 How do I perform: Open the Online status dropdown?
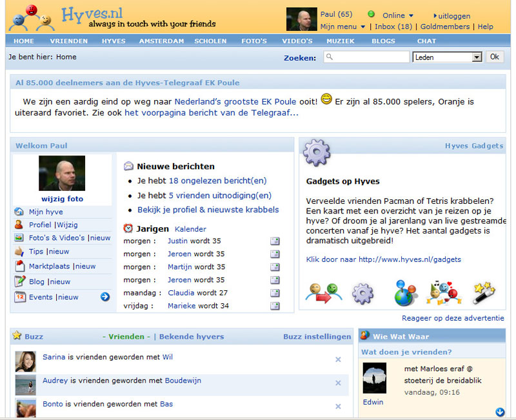[x=411, y=15]
